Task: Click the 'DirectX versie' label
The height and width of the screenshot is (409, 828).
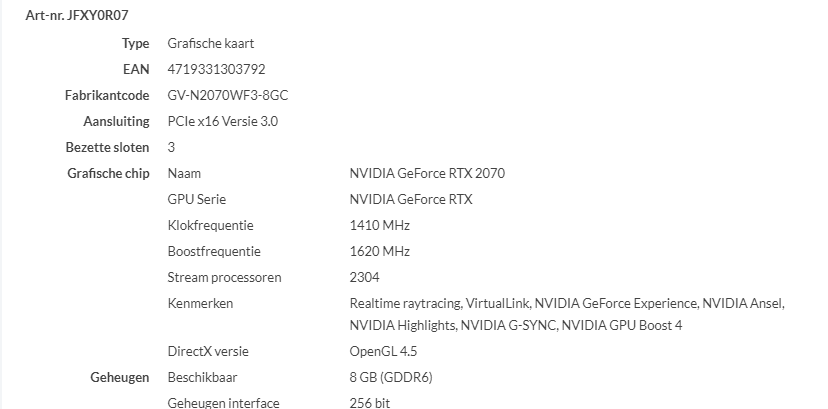Action: [208, 351]
